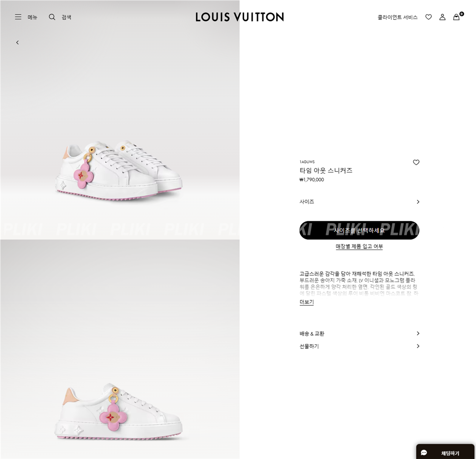Click the 검색 search label
Viewport: 476px width, 459px height.
tap(67, 17)
